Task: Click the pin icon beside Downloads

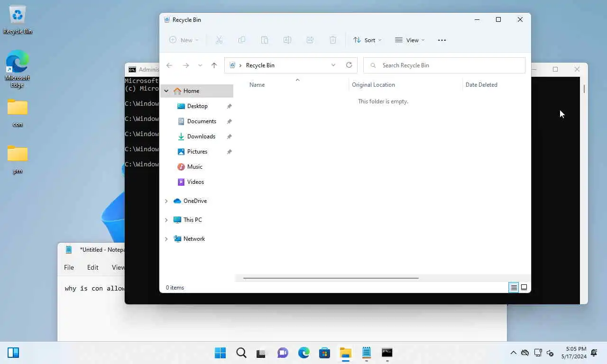Action: click(x=229, y=136)
